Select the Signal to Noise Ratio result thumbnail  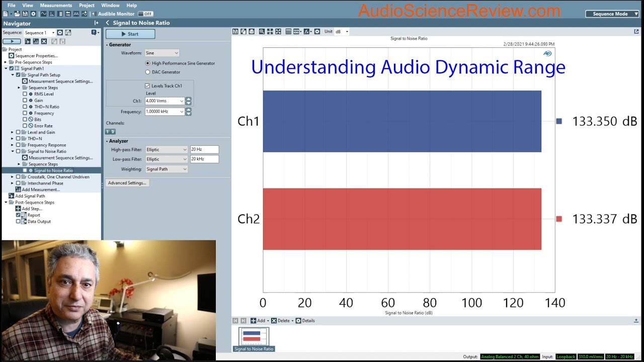(254, 339)
